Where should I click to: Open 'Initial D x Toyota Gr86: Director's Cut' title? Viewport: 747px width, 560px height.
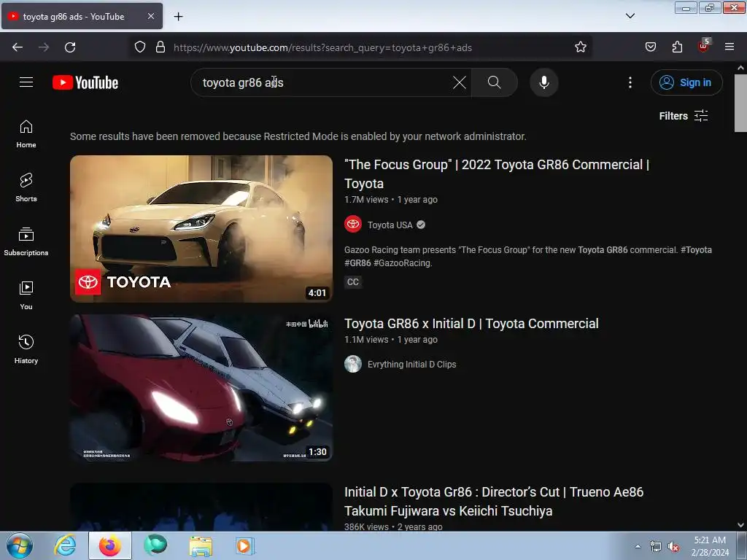(494, 501)
